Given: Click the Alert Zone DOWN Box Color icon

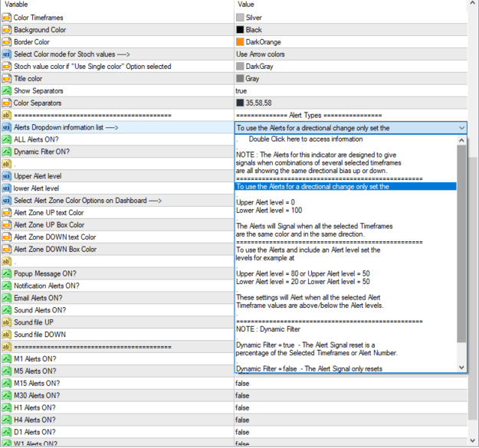Looking at the screenshot, I should point(6,250).
